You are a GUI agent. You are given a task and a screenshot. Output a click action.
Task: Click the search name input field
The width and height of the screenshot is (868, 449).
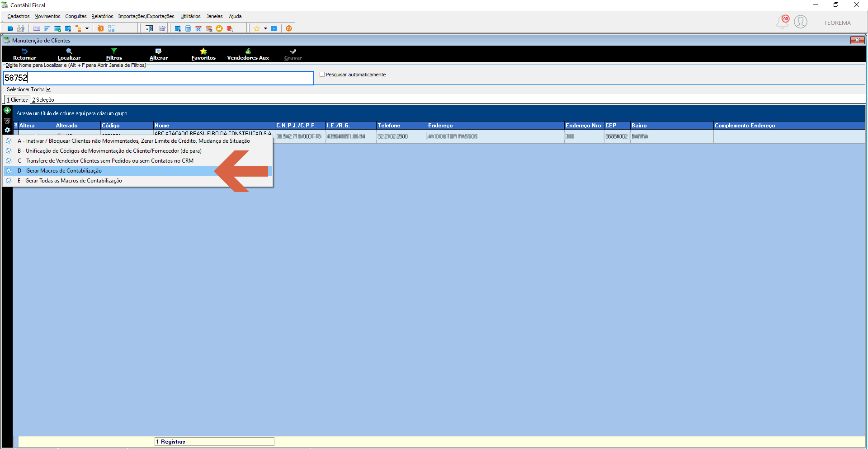tap(159, 78)
